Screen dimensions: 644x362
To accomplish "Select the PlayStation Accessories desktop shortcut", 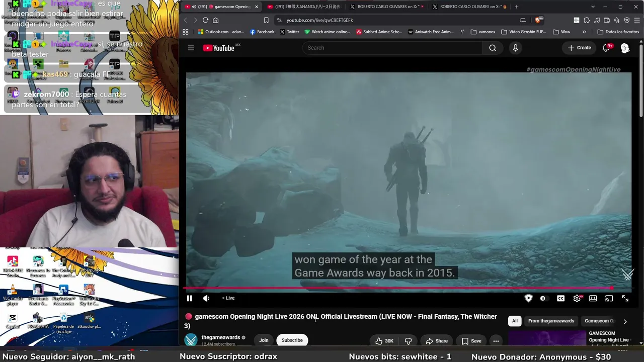I will point(63,296).
